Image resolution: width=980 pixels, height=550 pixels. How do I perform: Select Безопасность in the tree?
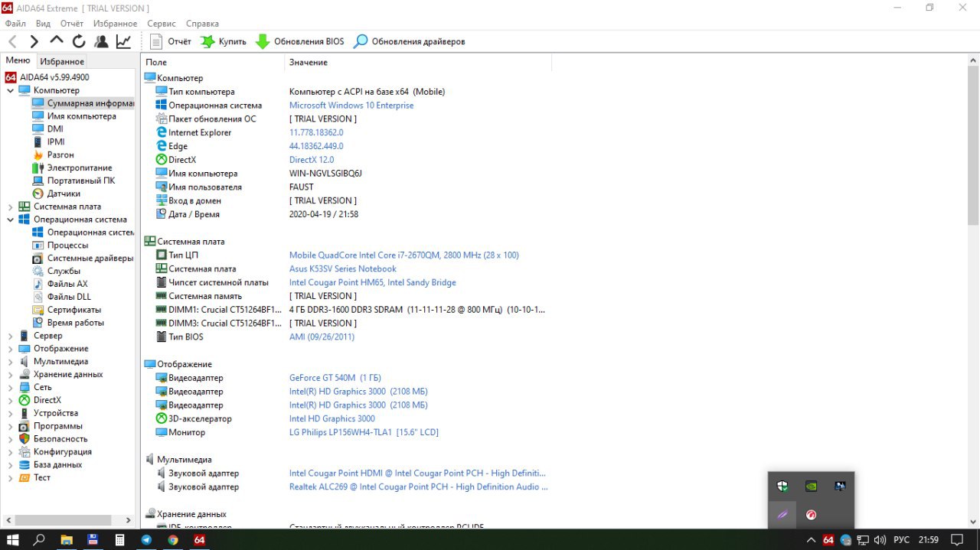60,439
